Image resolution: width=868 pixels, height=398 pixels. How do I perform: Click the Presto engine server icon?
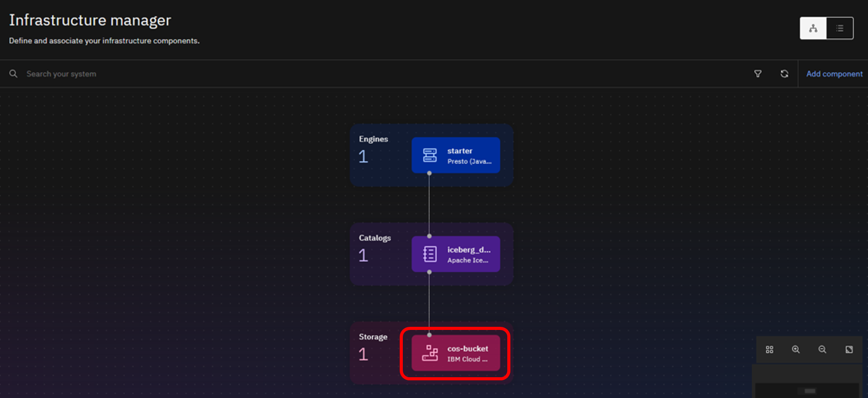pos(430,155)
